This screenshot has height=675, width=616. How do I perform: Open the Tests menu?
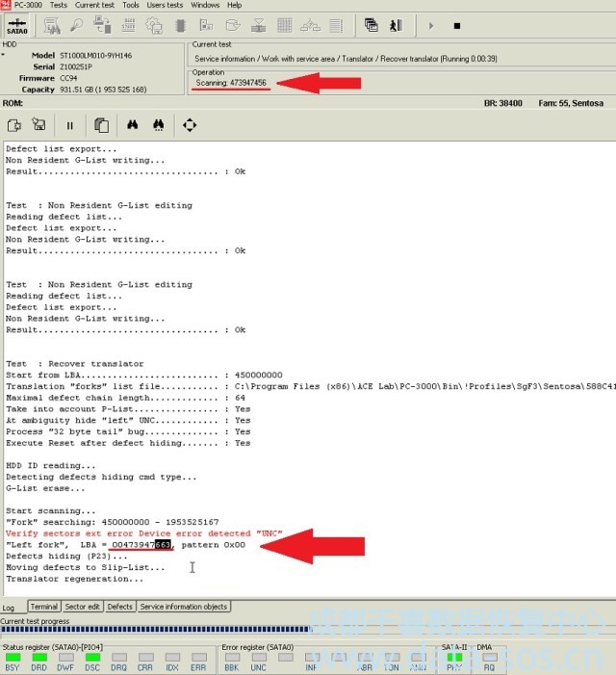(x=58, y=5)
